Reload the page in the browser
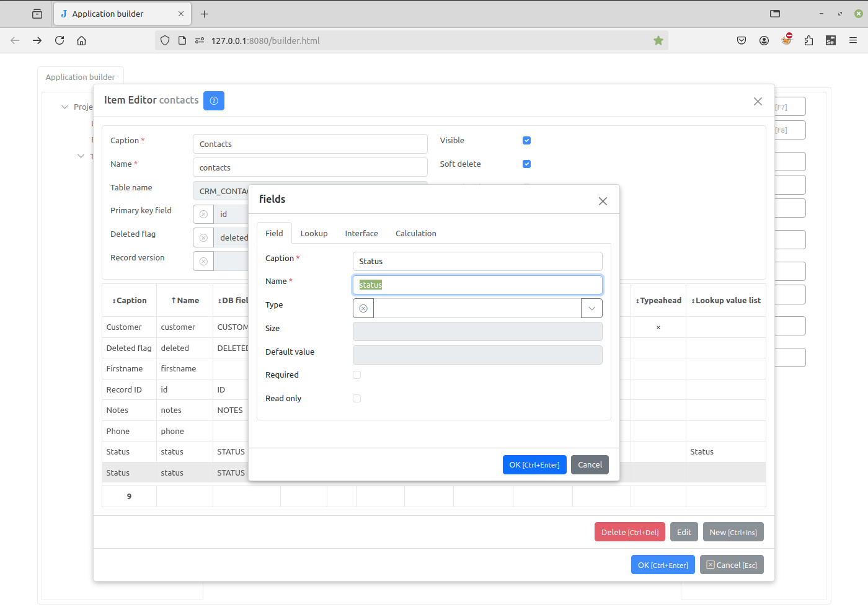Image resolution: width=868 pixels, height=612 pixels. point(60,41)
